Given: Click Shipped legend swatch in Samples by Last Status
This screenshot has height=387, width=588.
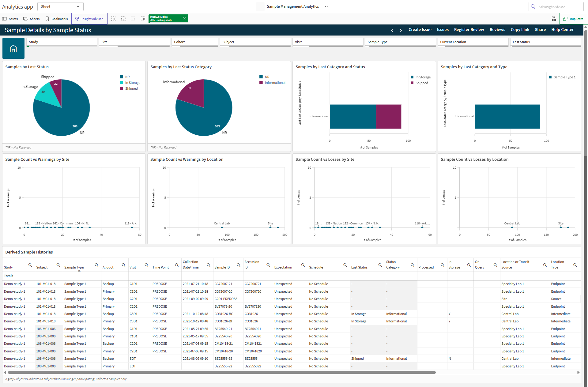Looking at the screenshot, I should coord(122,88).
